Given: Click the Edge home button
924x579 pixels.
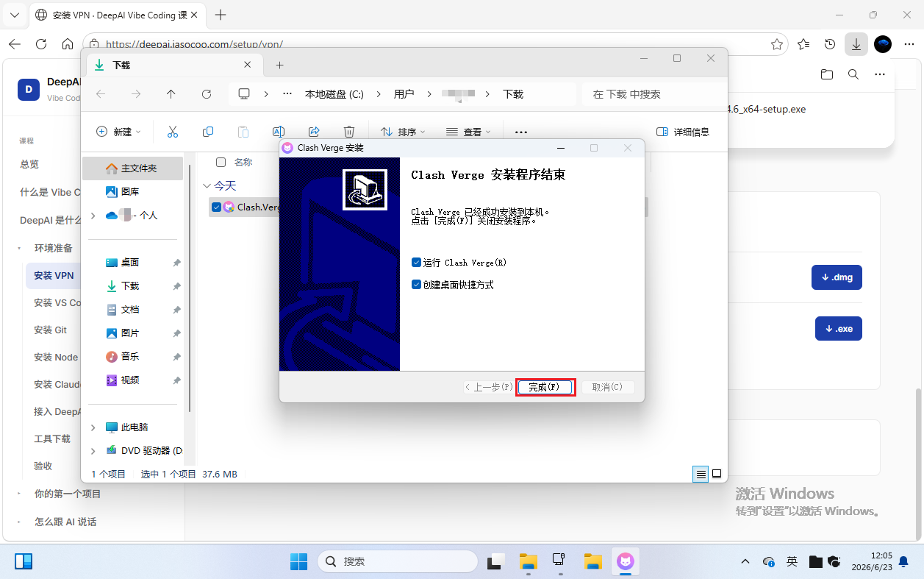Looking at the screenshot, I should tap(68, 44).
